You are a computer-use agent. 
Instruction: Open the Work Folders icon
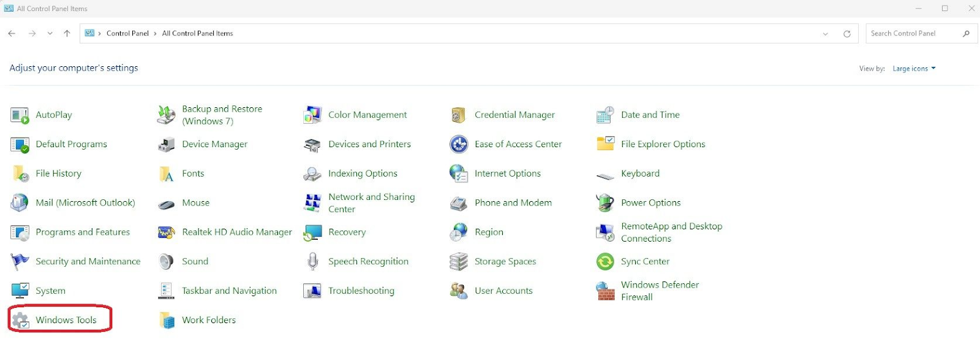tap(166, 320)
